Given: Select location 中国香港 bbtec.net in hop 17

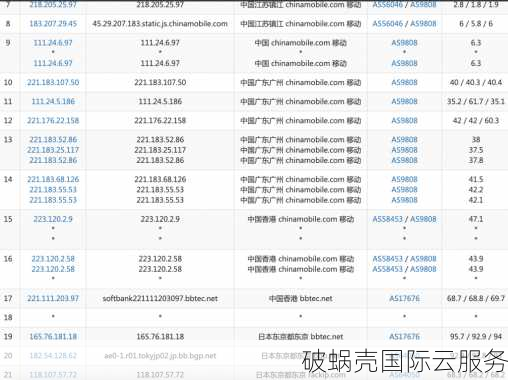Looking at the screenshot, I should pyautogui.click(x=300, y=298).
